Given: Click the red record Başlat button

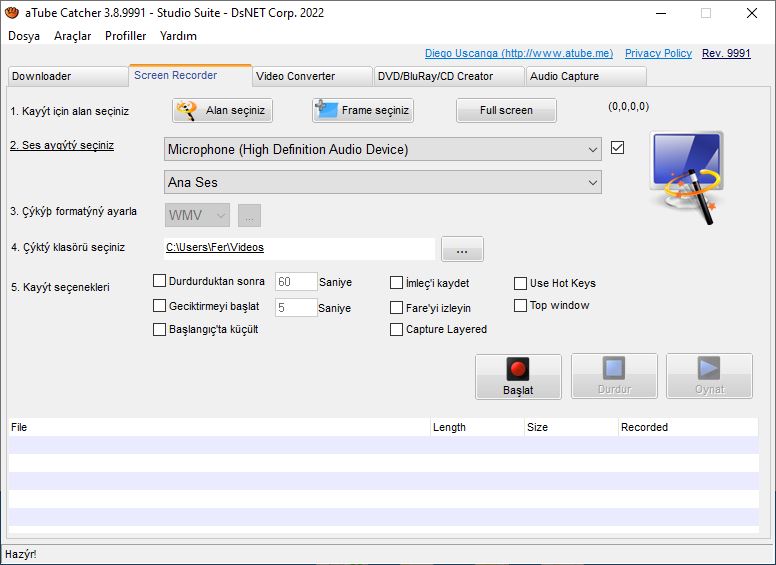Looking at the screenshot, I should 518,377.
